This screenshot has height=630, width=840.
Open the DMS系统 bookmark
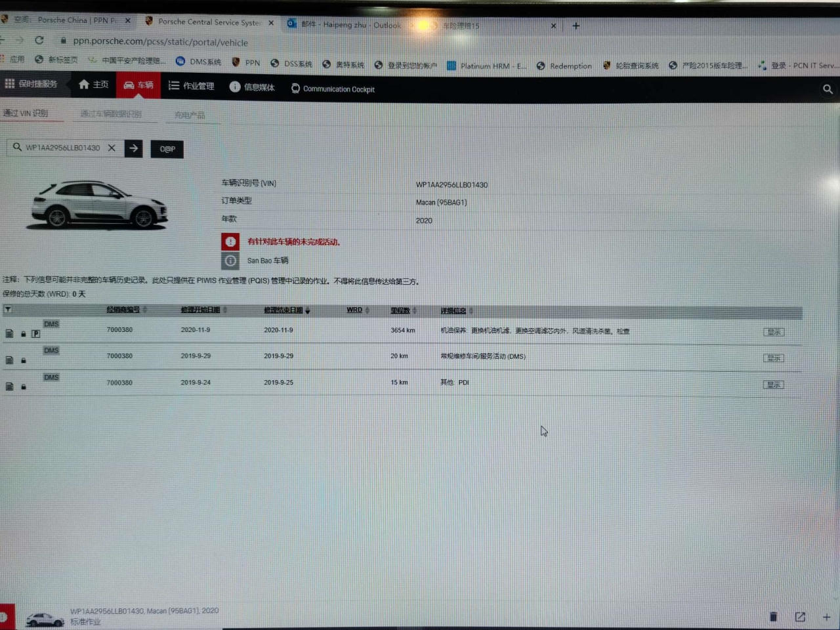click(x=198, y=62)
